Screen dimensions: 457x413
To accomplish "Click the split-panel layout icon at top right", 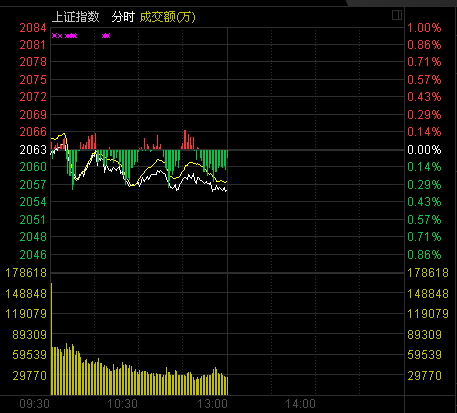I will pyautogui.click(x=397, y=15).
